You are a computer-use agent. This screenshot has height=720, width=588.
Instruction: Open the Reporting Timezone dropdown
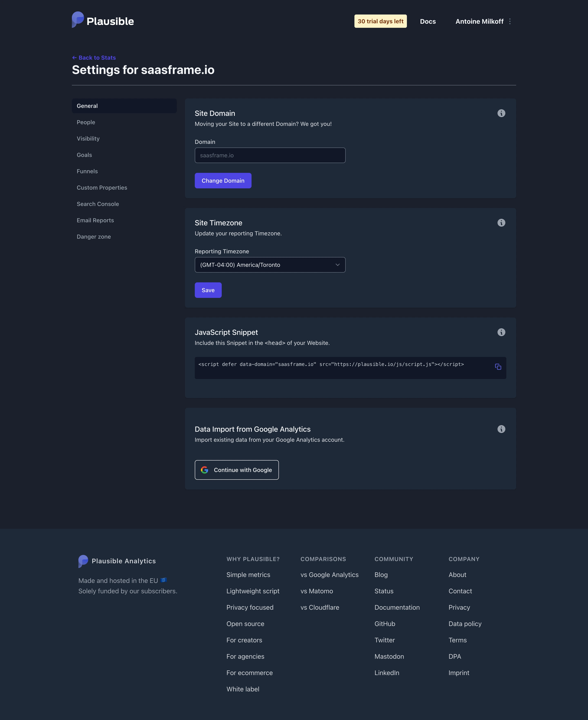(270, 265)
